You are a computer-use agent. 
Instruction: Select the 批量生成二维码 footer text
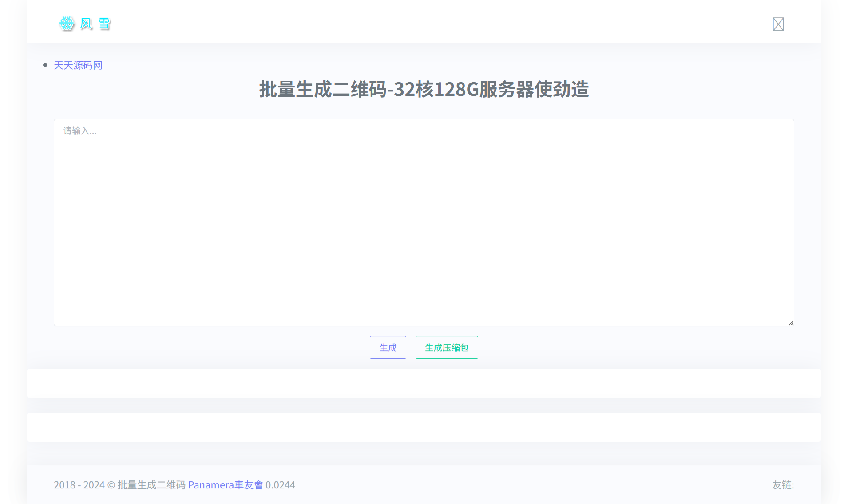coord(151,485)
